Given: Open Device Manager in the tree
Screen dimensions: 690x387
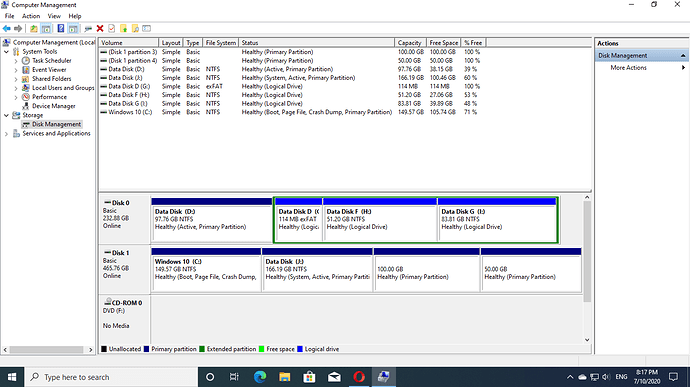Looking at the screenshot, I should (x=53, y=106).
